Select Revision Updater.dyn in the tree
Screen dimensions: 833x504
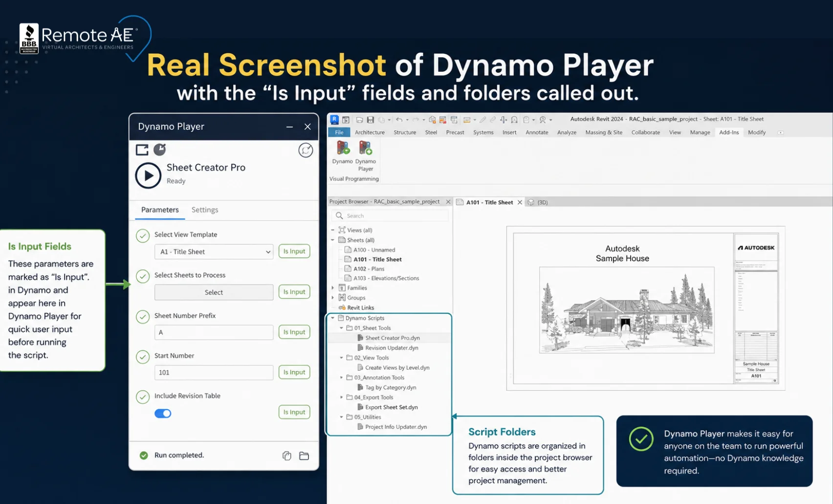tap(392, 348)
